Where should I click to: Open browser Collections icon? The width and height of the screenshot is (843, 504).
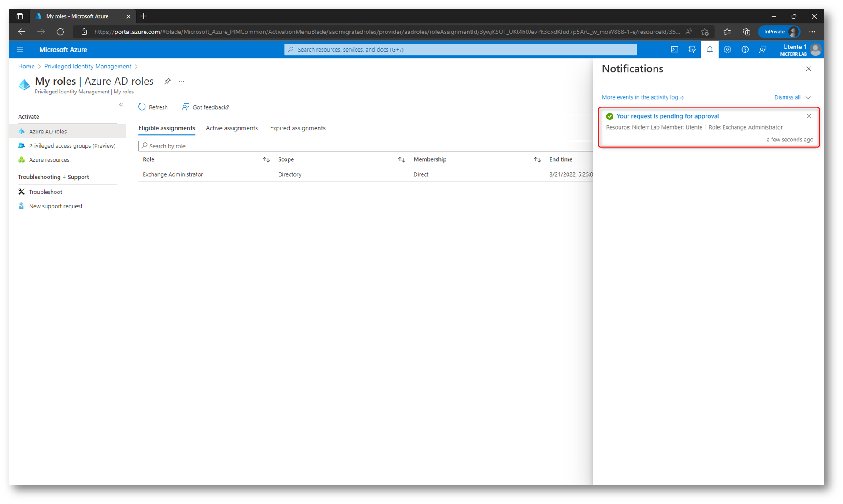tap(746, 32)
